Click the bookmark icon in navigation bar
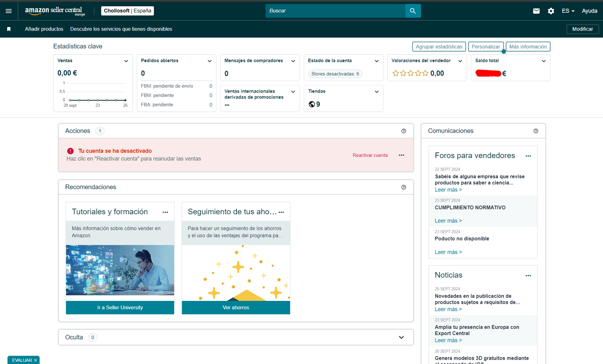 (9, 29)
